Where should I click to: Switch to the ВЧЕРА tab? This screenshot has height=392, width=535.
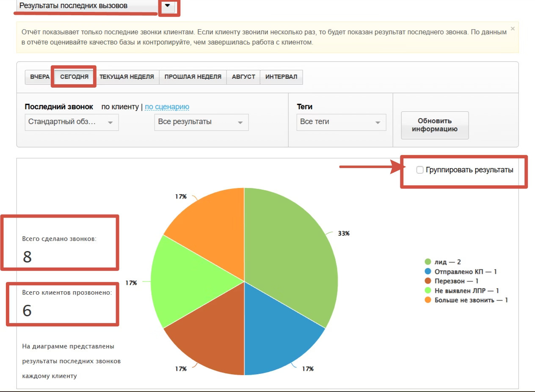point(40,77)
